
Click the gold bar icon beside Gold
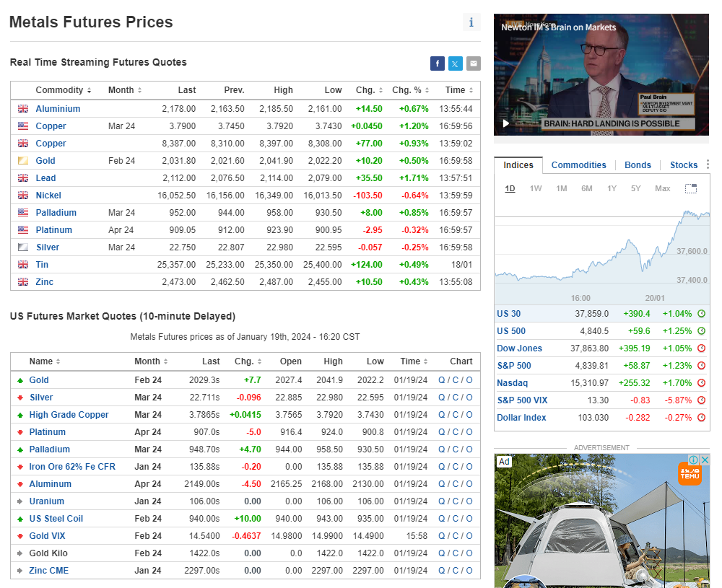23,161
